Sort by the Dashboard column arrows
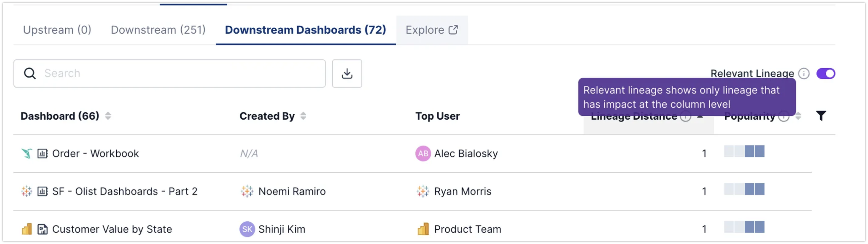The height and width of the screenshot is (244, 868). 108,116
